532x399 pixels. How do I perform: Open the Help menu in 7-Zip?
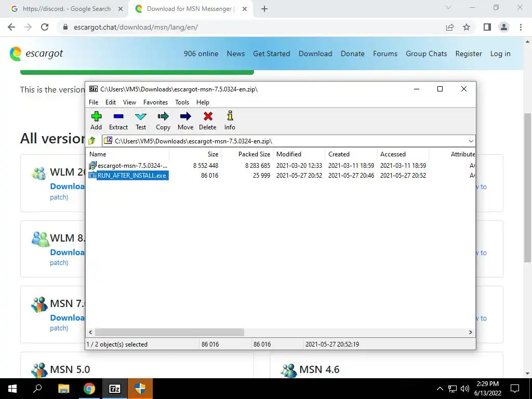[x=203, y=102]
